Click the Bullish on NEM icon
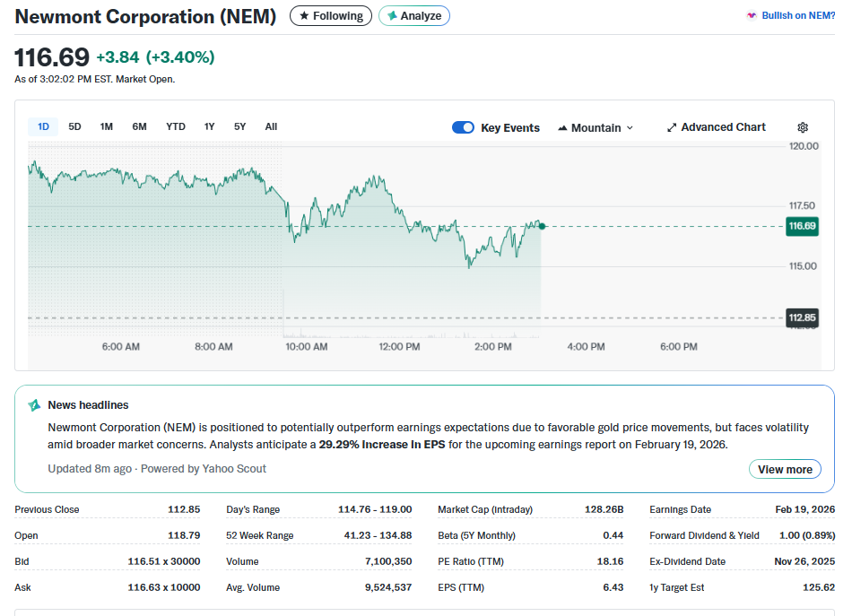This screenshot has width=852, height=616. pyautogui.click(x=752, y=16)
